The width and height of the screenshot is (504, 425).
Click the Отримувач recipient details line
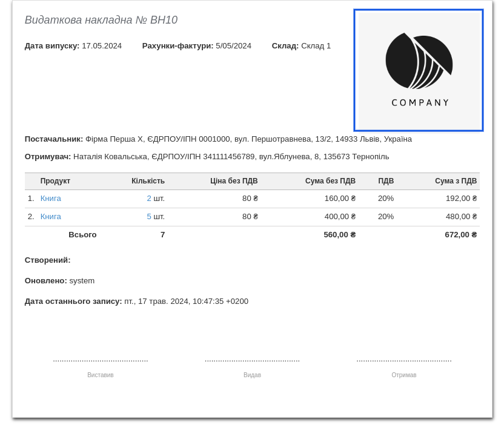[207, 156]
